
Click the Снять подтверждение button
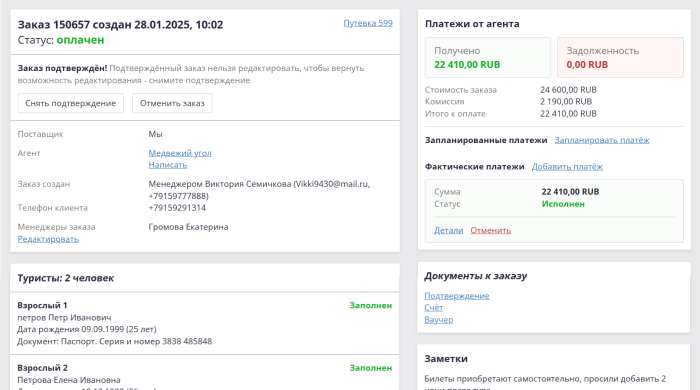[x=71, y=103]
